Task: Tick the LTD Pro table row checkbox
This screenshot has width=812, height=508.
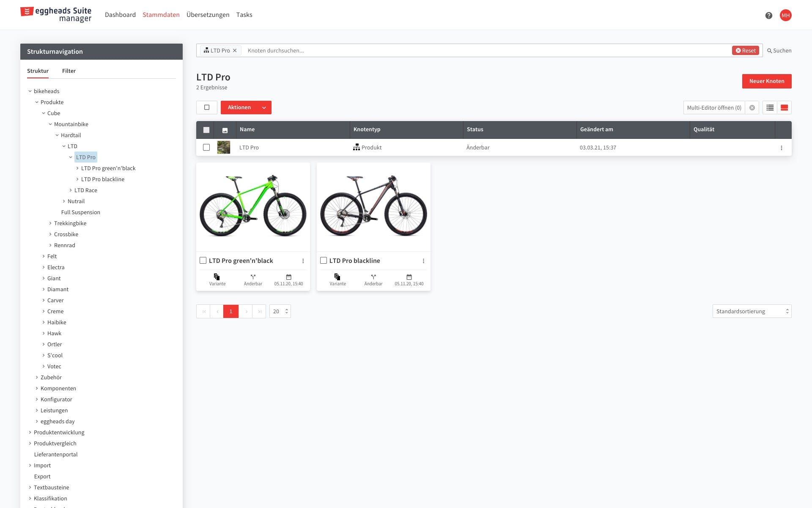Action: coord(206,147)
